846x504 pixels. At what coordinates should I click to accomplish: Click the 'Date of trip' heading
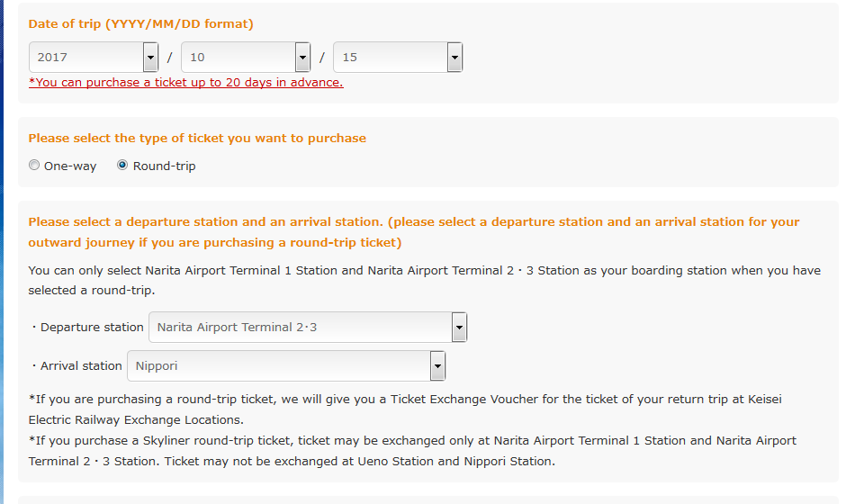140,24
